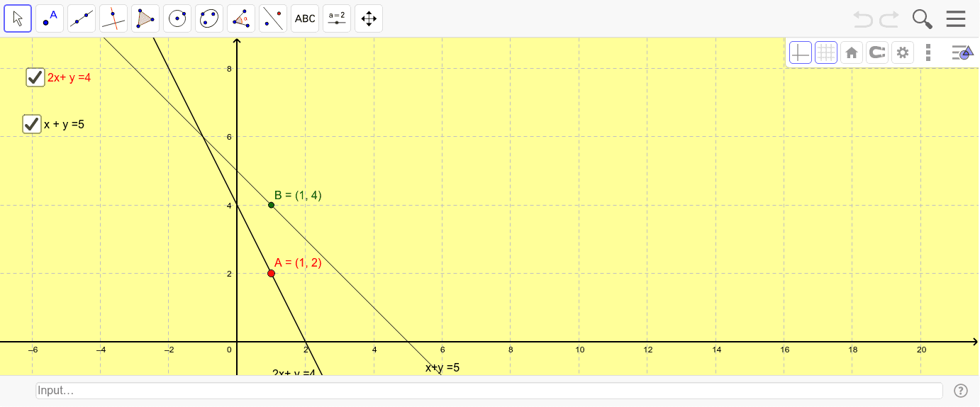Toggle the style bar views button
Screen dimensions: 980x407
962,52
